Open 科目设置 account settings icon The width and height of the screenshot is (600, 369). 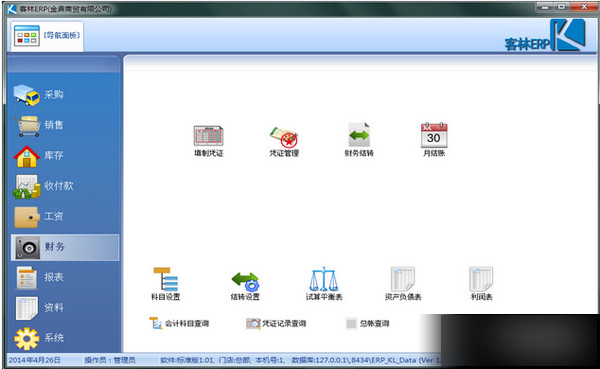pos(166,284)
